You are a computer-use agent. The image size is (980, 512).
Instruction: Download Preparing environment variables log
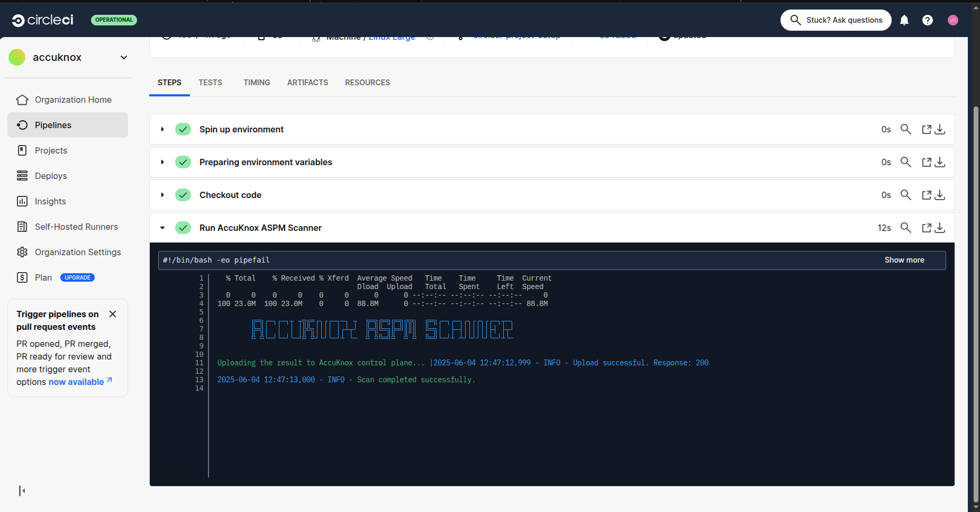point(940,162)
